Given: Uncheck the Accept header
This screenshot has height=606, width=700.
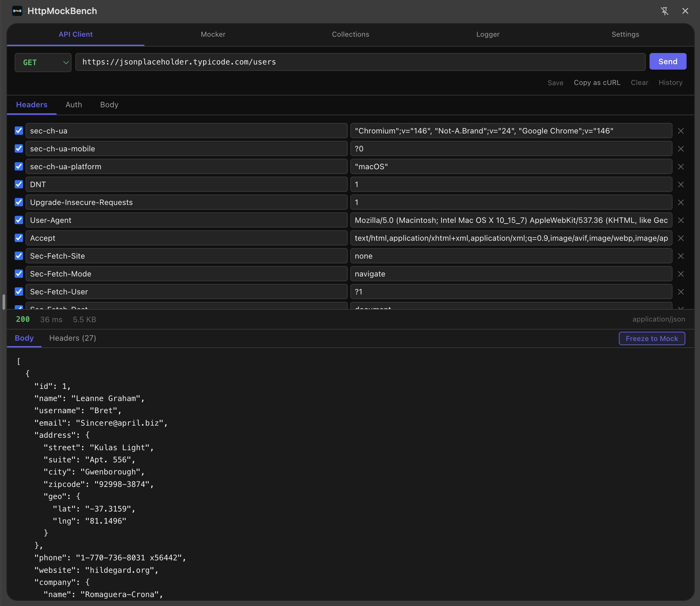Looking at the screenshot, I should 19,238.
